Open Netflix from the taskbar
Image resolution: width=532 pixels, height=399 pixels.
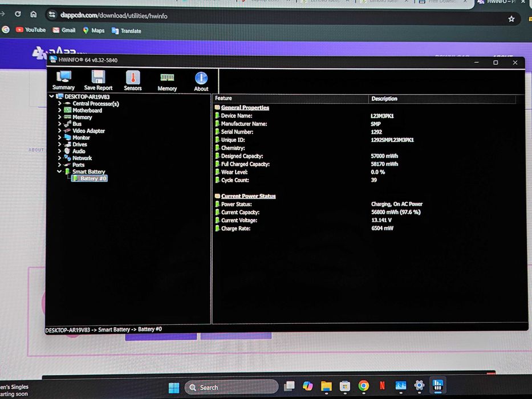[382, 385]
